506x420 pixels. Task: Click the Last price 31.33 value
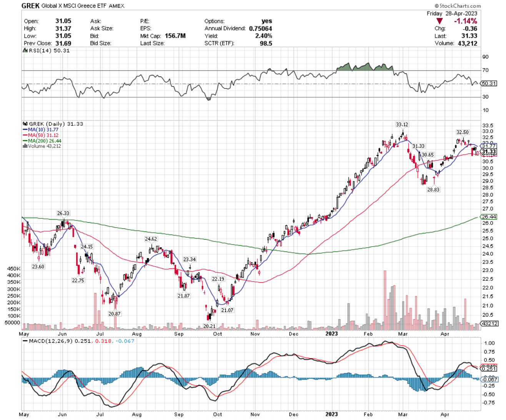point(469,36)
